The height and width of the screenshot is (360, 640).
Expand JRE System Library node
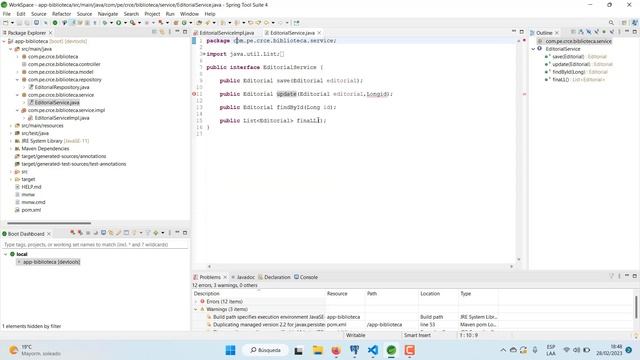(x=11, y=141)
